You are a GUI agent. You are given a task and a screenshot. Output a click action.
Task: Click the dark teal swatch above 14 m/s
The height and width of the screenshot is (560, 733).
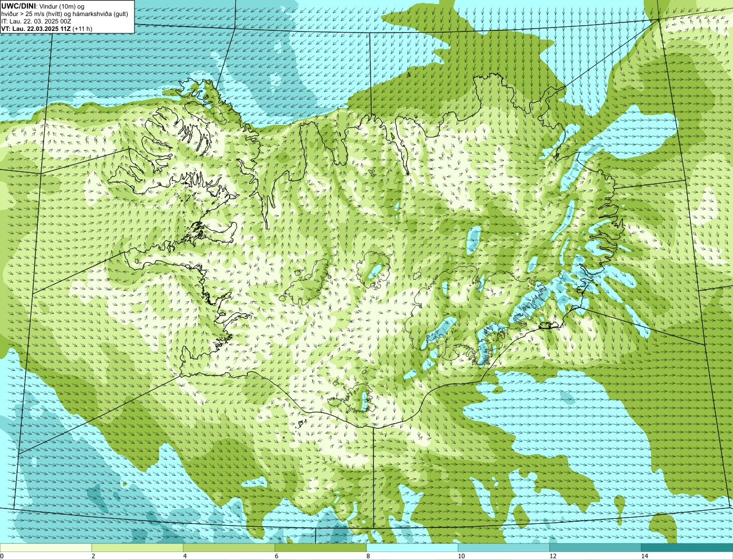tap(687, 548)
